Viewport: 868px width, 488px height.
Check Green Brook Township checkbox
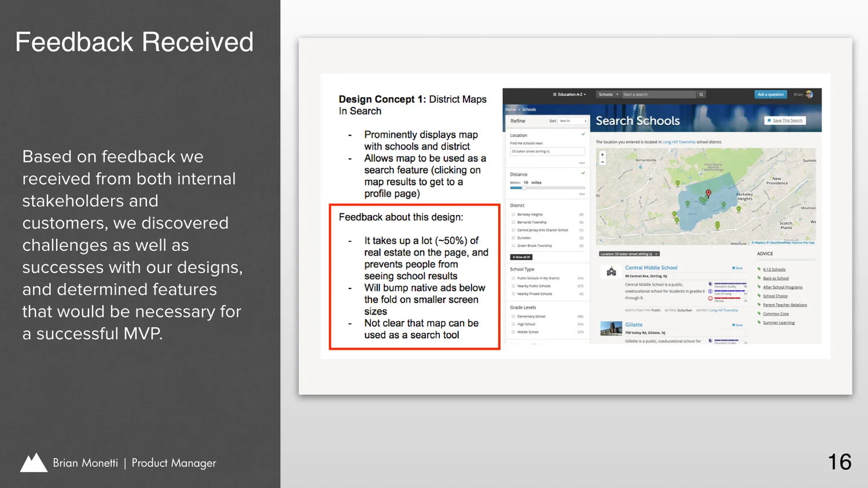tap(513, 246)
